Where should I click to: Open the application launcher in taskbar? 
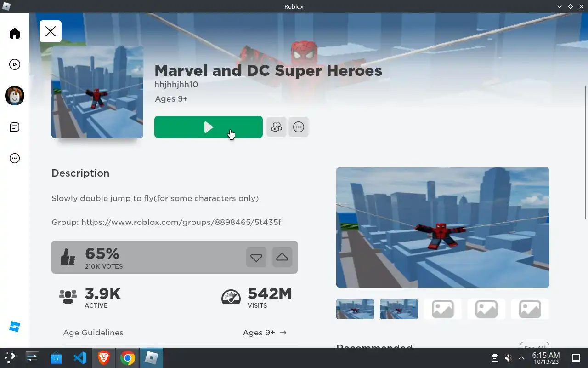click(10, 357)
